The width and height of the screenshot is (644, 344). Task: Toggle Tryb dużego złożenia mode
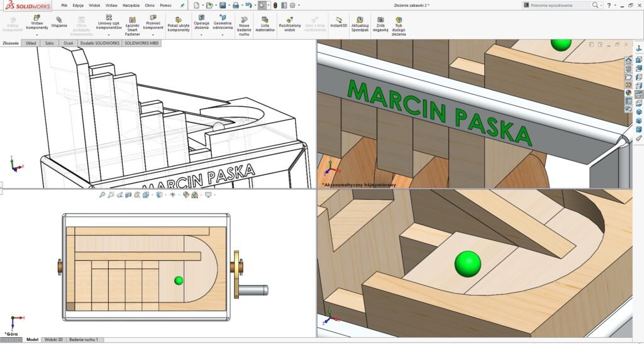398,19
